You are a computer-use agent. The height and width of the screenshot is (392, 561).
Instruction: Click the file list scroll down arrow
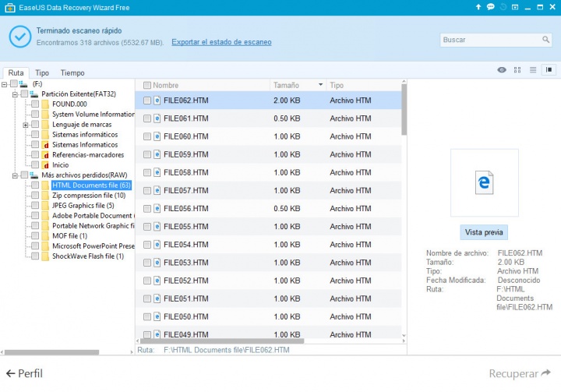[404, 335]
